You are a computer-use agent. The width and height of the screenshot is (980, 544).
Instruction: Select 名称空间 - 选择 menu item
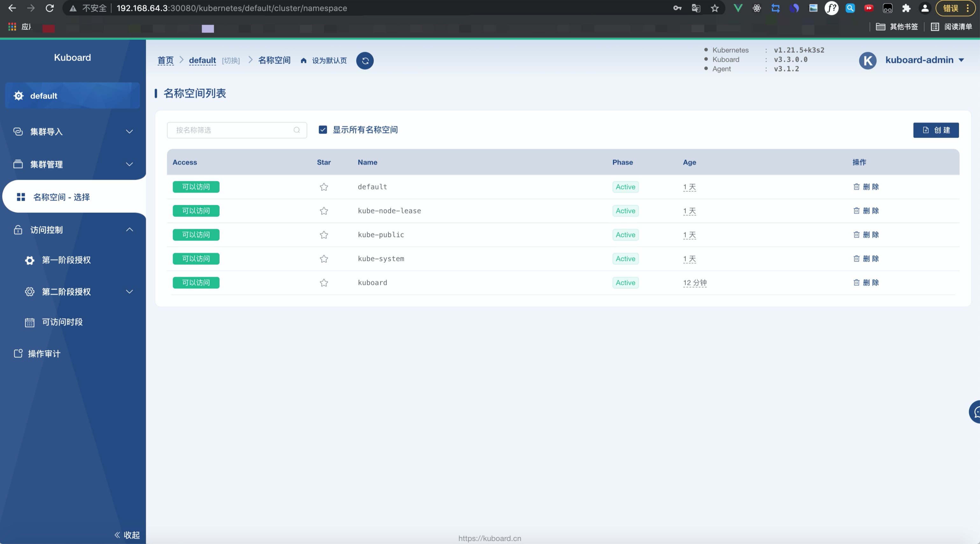coord(74,197)
